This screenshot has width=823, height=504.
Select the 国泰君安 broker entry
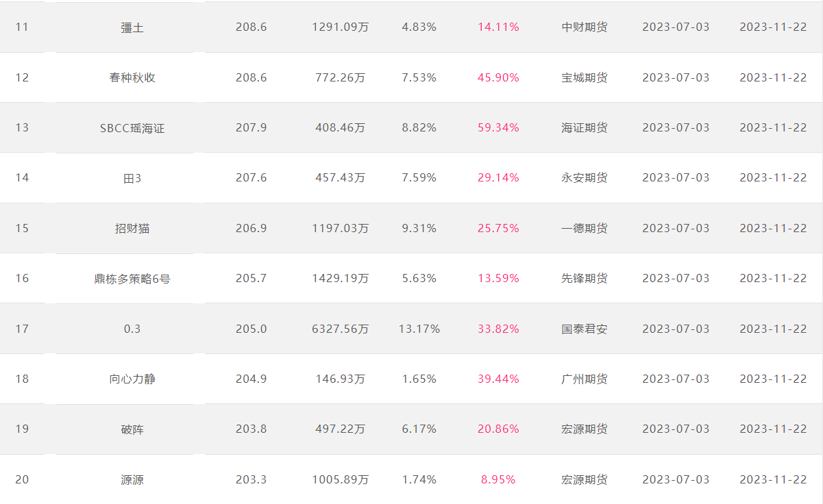[585, 329]
